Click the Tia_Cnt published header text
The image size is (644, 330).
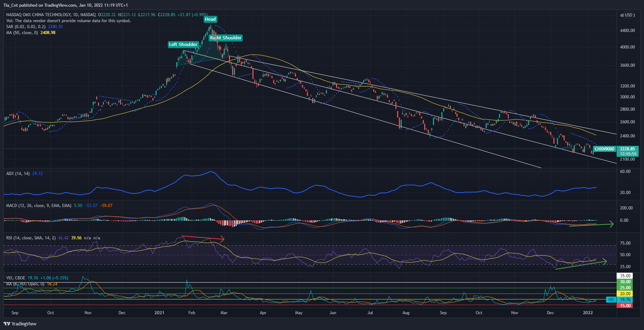[x=66, y=5]
